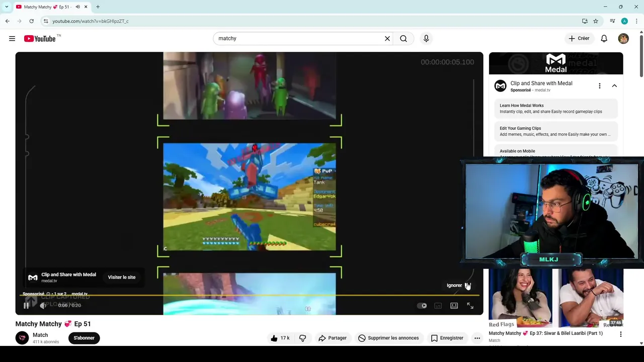The image size is (644, 362).
Task: Click Matchy Matchy Ep 37 video title
Action: point(545,333)
